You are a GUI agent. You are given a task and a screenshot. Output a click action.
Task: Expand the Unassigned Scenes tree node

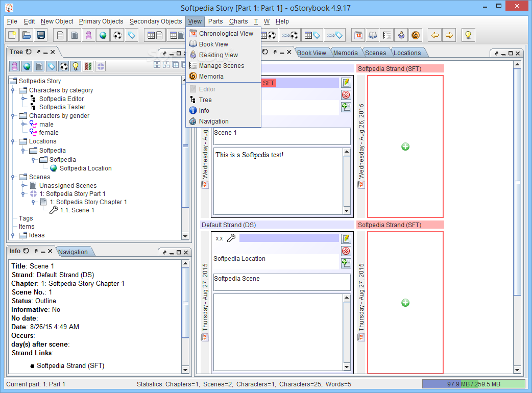(23, 185)
